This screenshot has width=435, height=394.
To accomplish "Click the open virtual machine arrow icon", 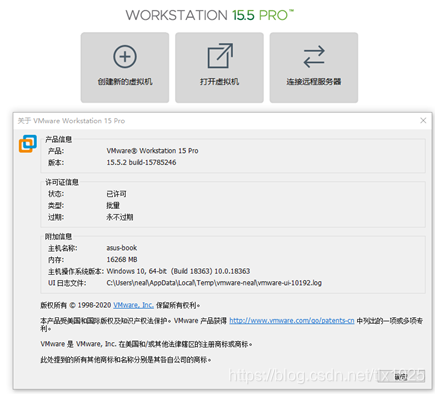I will 220,55.
